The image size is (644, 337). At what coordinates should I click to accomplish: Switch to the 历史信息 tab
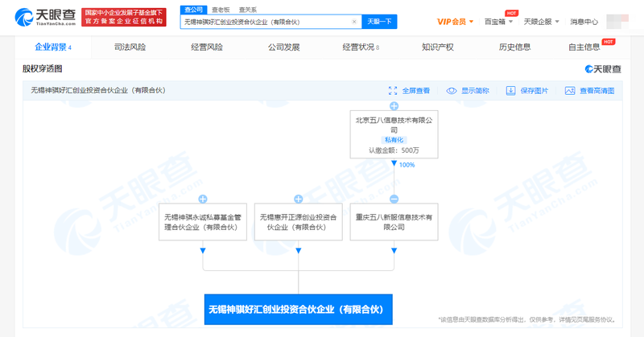tap(514, 47)
